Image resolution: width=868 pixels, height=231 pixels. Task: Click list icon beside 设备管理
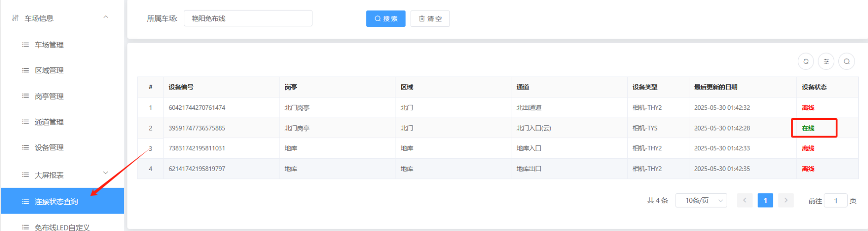tap(25, 147)
